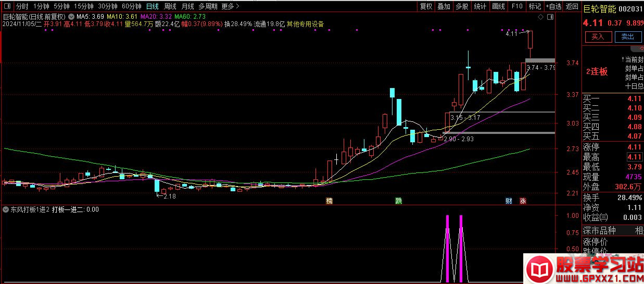644x284 pixels.
Task: Click the 002031 stock code
Action: pos(631,9)
